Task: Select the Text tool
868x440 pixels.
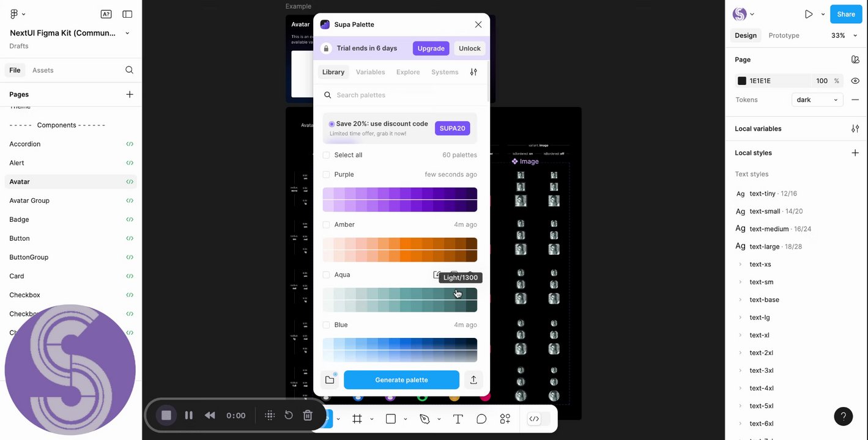Action: click(x=458, y=419)
